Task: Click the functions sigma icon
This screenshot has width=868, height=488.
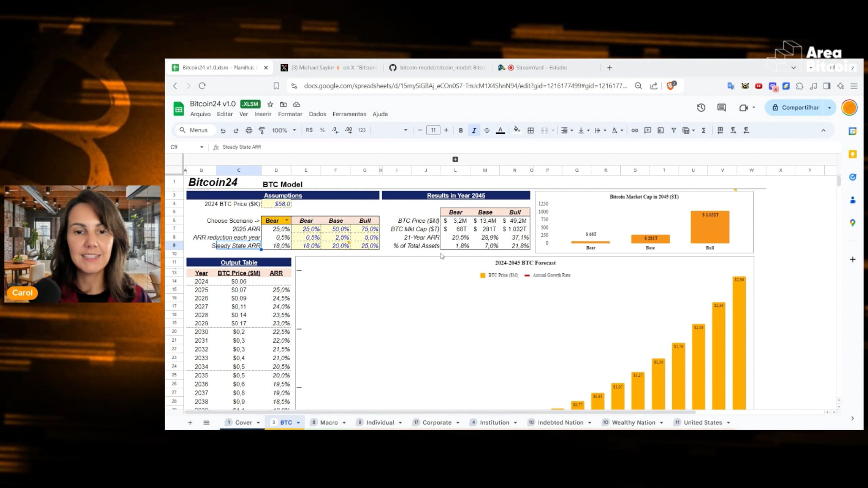Action: 703,130
